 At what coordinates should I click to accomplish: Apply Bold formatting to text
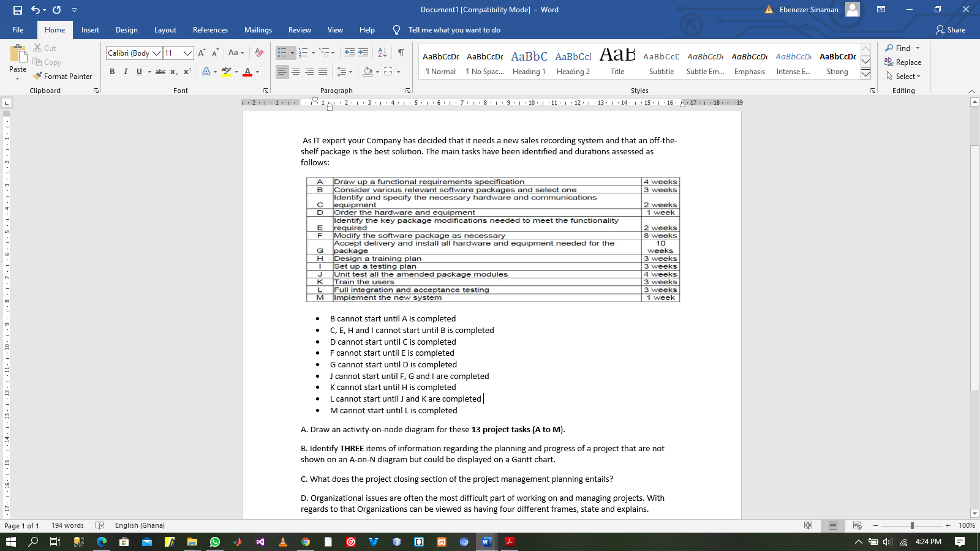pos(112,72)
